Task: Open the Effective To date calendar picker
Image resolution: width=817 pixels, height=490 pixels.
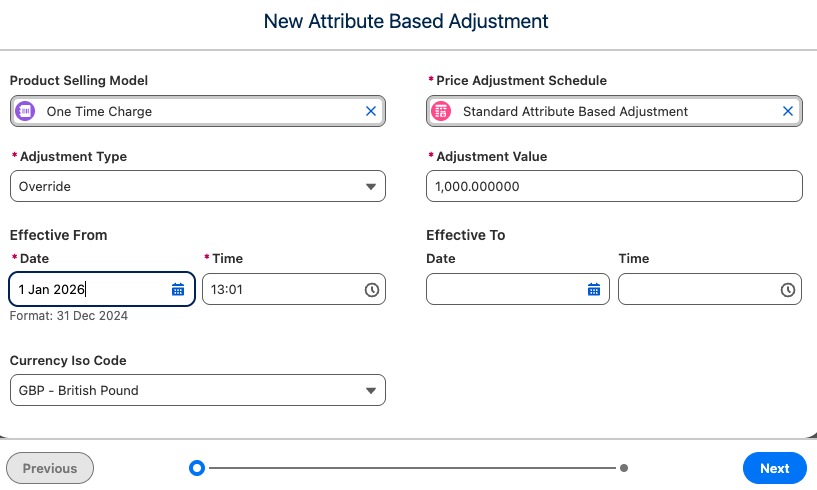Action: (x=594, y=289)
